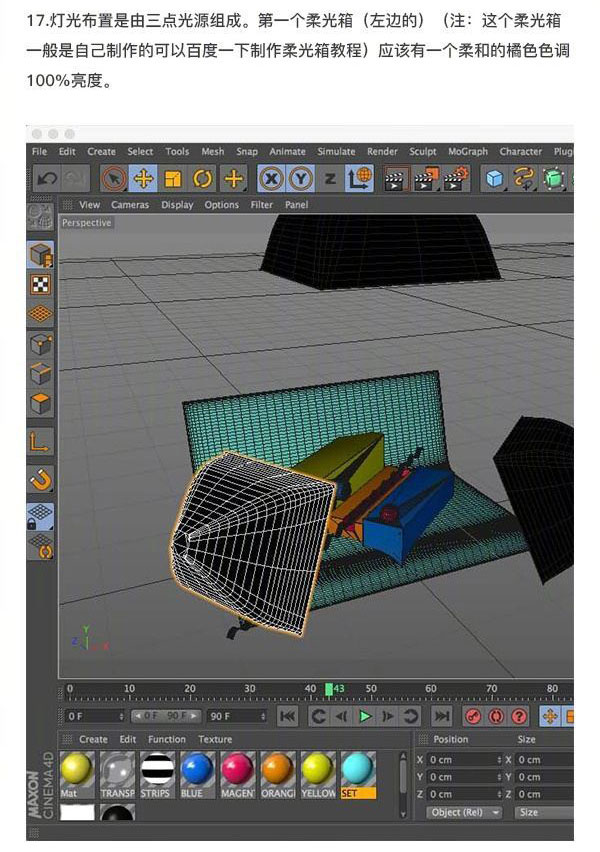The width and height of the screenshot is (600, 852).
Task: Toggle Snap magnet icon
Action: (x=41, y=479)
